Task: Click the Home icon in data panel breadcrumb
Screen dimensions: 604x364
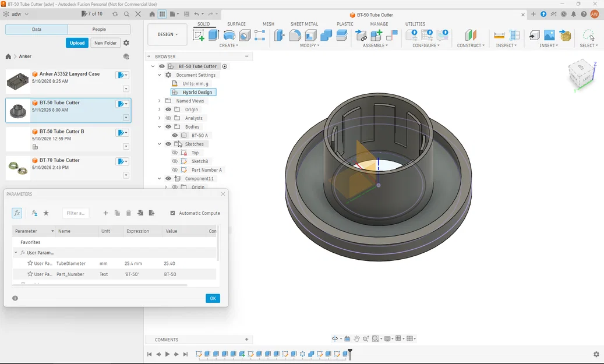Action: pyautogui.click(x=8, y=56)
